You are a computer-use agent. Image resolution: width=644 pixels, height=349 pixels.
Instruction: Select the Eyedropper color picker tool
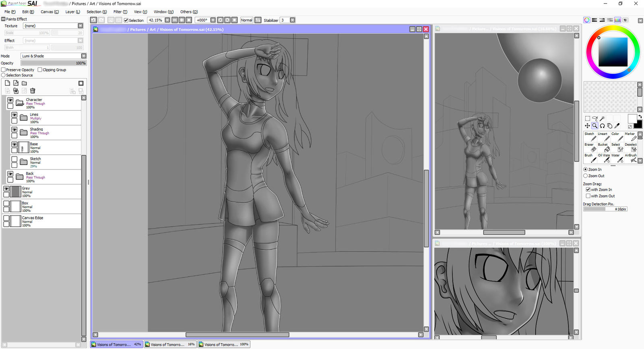click(617, 126)
